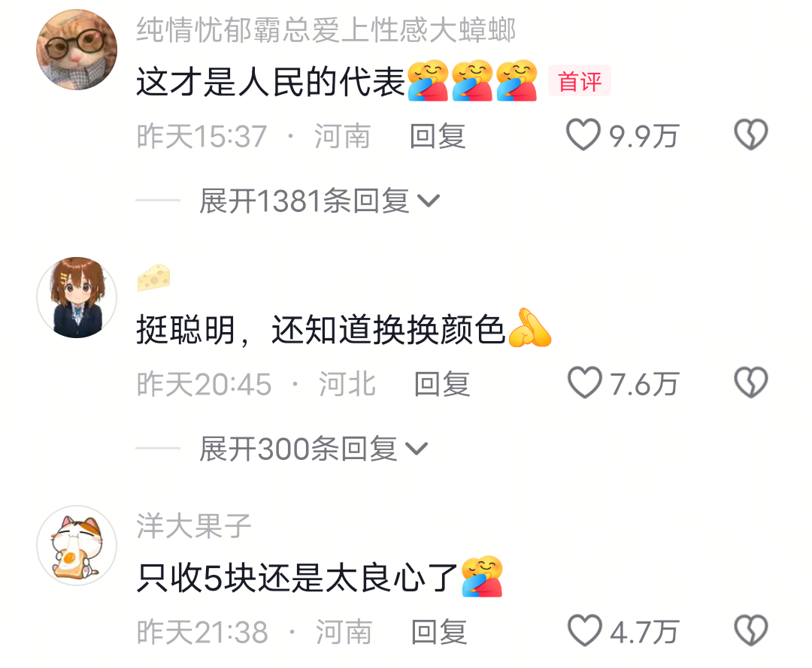Like the 9.9万 comment with heart icon
Viewport: 812px width, 668px height.
click(x=583, y=135)
